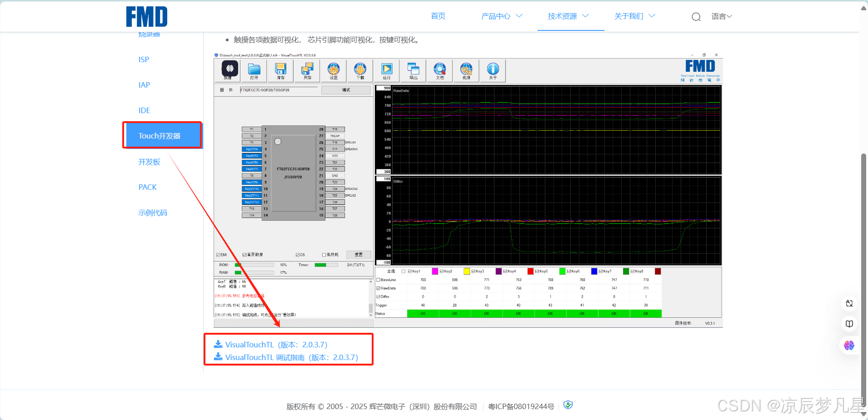Click the VisualTouchTL 调试指南 download link

click(x=292, y=357)
